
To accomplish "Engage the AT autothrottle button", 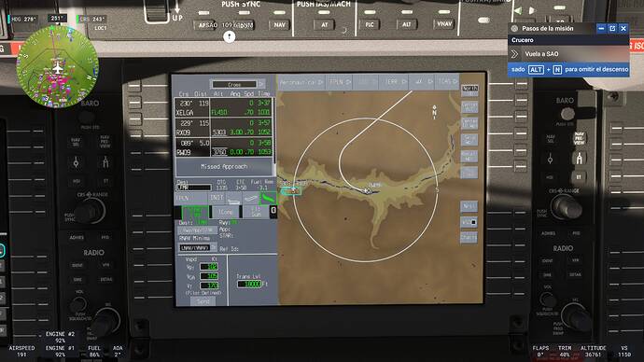I will pyautogui.click(x=325, y=25).
